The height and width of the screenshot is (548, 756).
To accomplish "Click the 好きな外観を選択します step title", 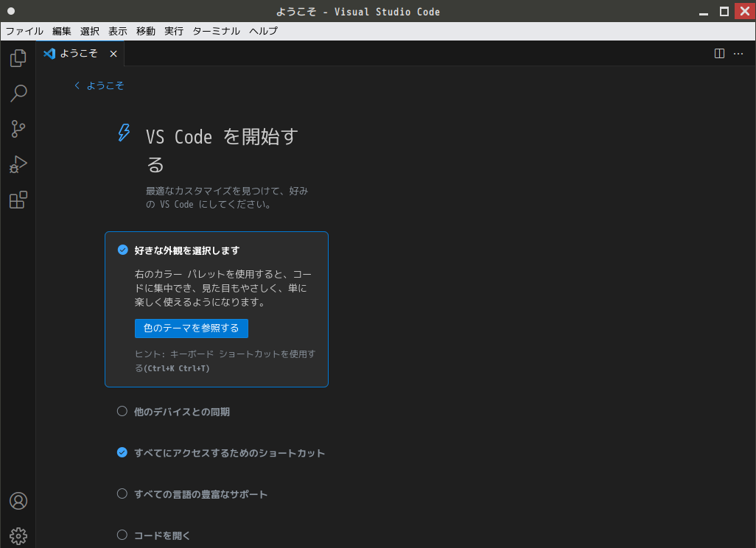I will pos(187,250).
